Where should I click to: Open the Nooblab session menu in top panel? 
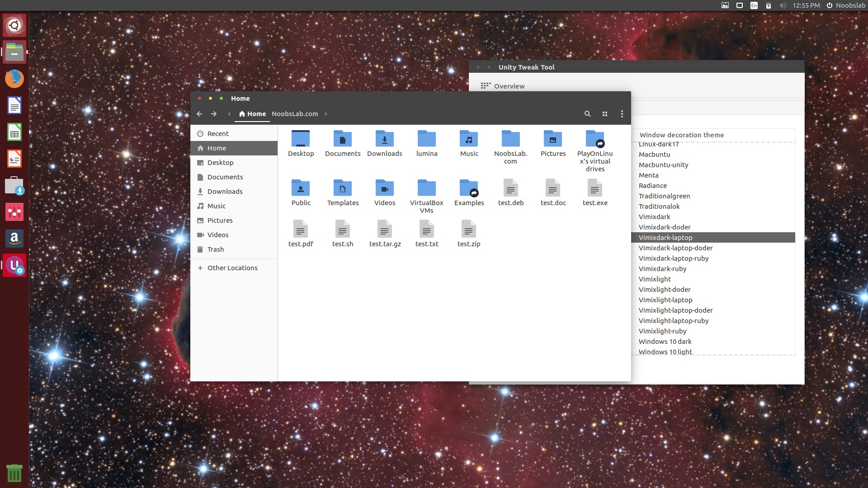[845, 5]
